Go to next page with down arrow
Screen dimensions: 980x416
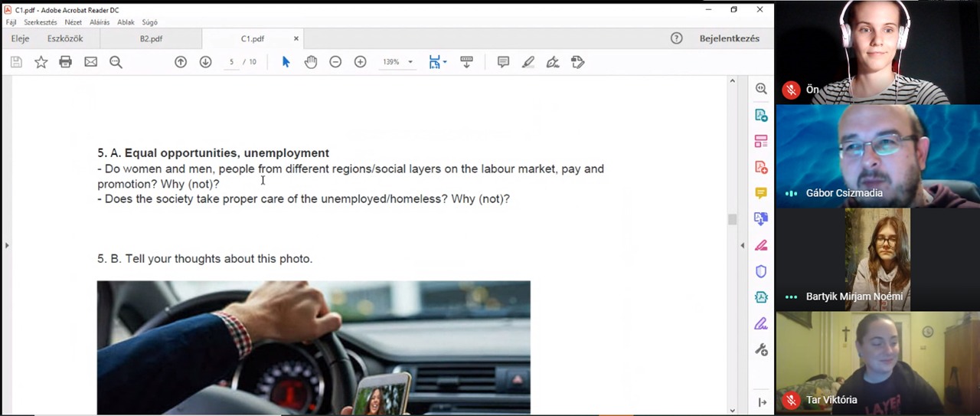pyautogui.click(x=205, y=62)
